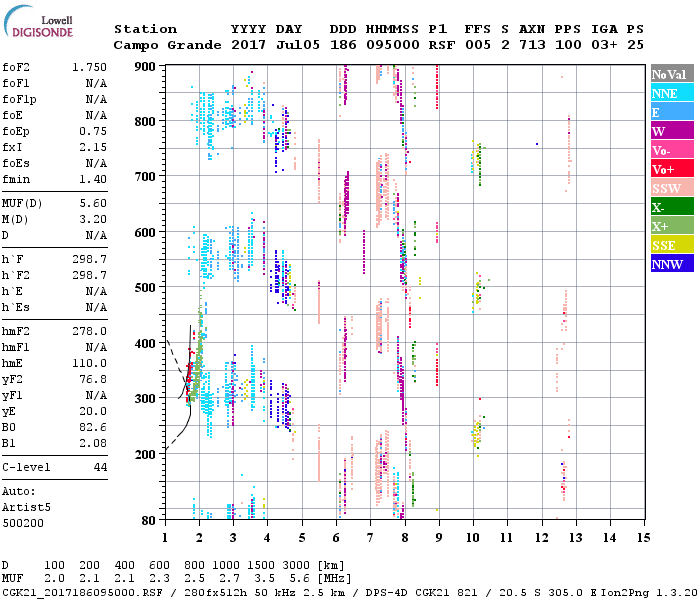
Task: Click the NNE legend color box
Action: tap(669, 93)
